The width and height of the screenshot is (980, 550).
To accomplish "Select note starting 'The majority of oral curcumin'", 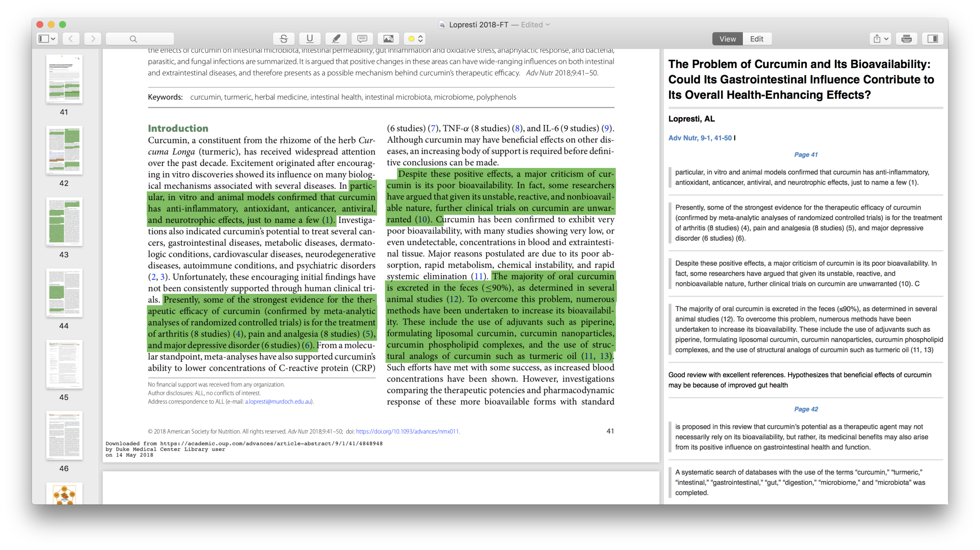I will [806, 330].
